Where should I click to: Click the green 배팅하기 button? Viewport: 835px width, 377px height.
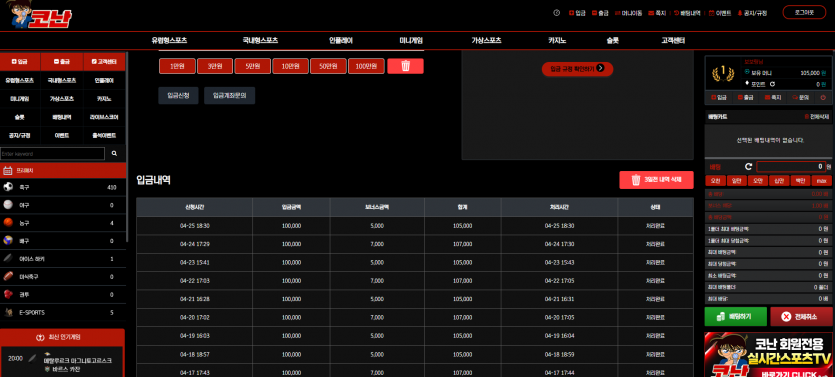735,316
